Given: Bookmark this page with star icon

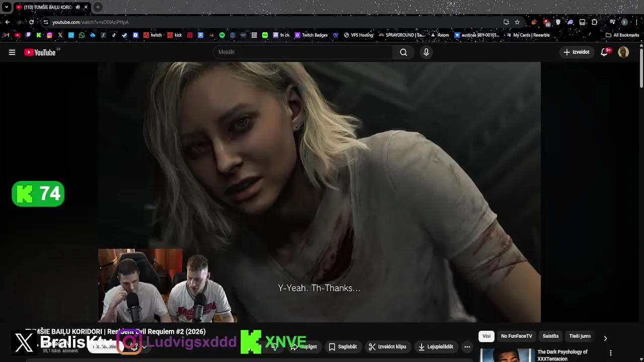Looking at the screenshot, I should tap(517, 22).
